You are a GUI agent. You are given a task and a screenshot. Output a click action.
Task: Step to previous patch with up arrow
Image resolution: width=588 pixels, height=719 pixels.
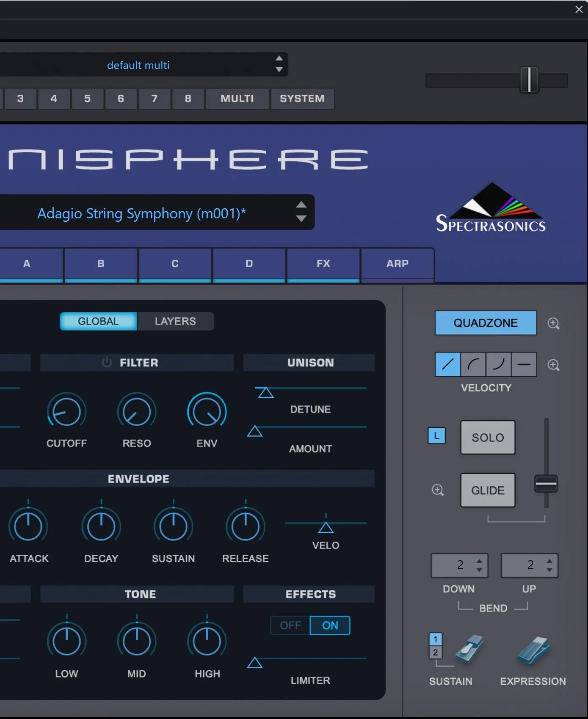301,205
